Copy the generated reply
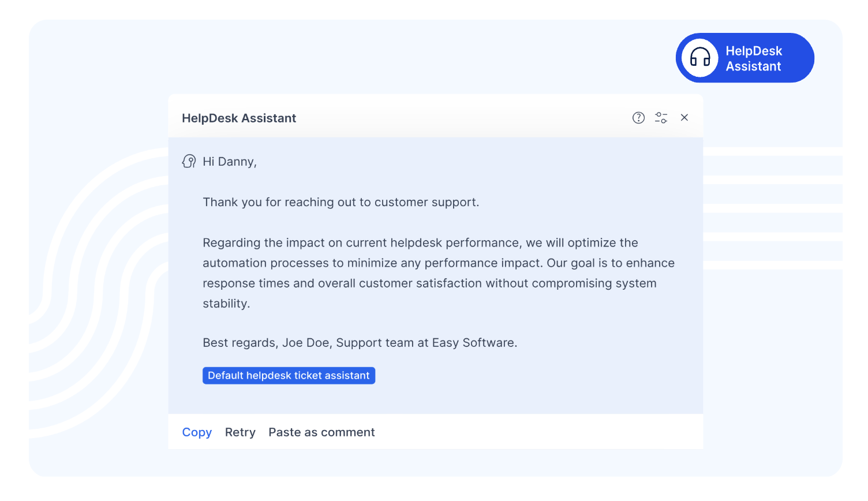The image size is (868, 501). click(197, 432)
